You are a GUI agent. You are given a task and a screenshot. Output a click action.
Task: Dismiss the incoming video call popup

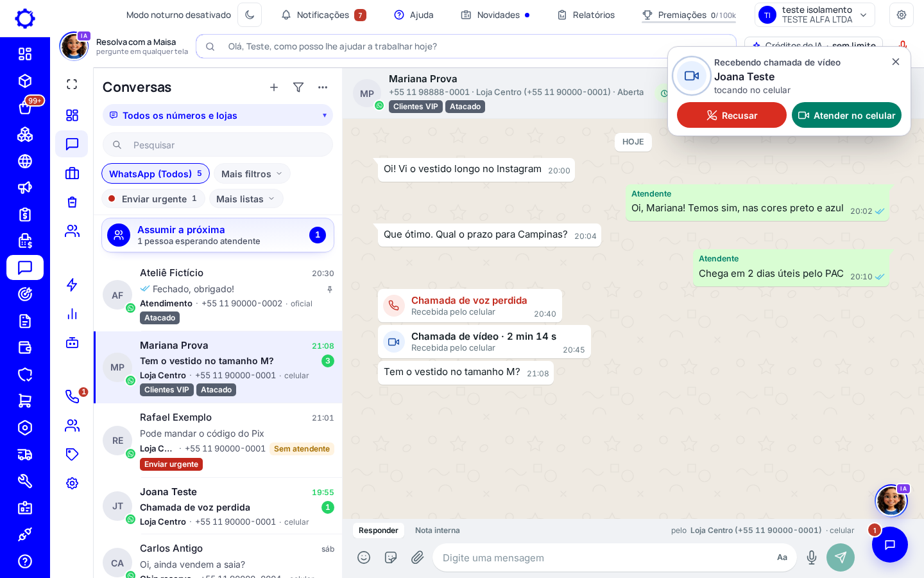(896, 62)
